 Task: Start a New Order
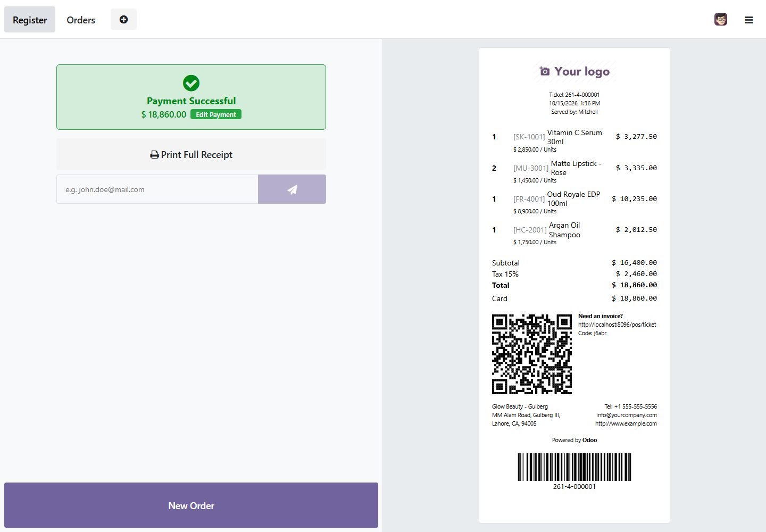(191, 505)
